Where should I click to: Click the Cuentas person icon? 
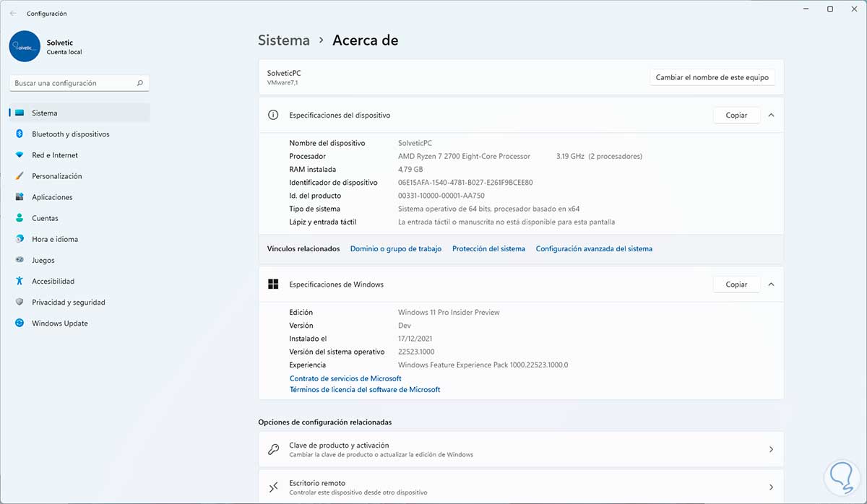click(x=19, y=218)
